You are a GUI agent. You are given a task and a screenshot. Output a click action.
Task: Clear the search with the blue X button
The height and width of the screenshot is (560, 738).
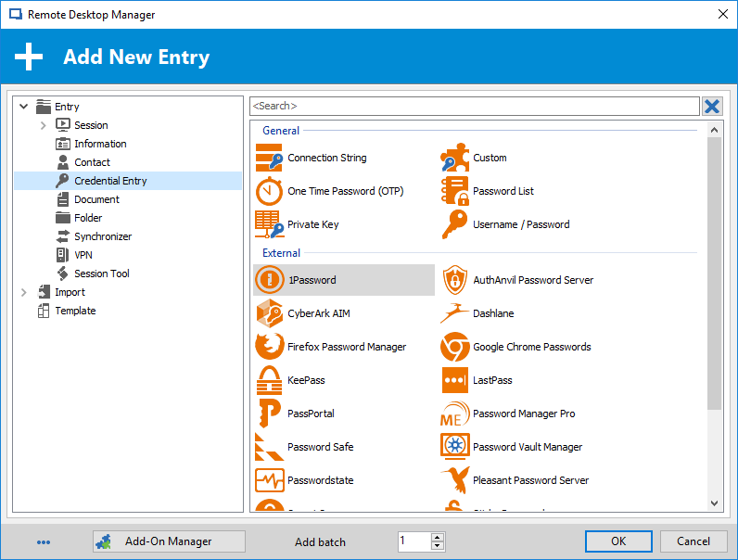[x=712, y=106]
